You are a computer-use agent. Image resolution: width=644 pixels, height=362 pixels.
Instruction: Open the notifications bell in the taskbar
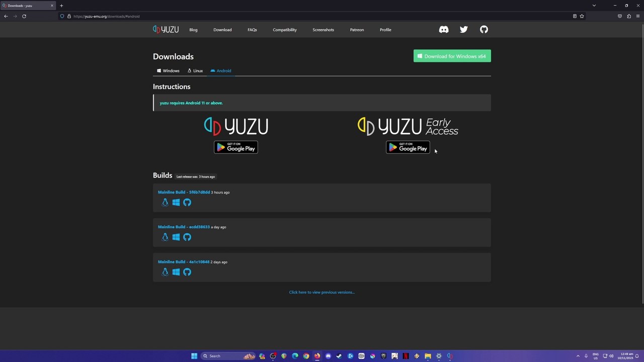(x=637, y=356)
